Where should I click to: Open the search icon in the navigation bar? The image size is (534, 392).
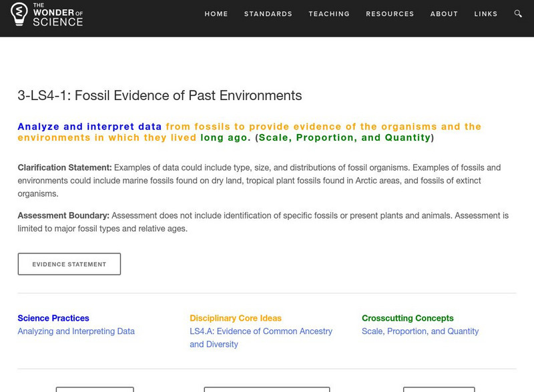click(517, 13)
